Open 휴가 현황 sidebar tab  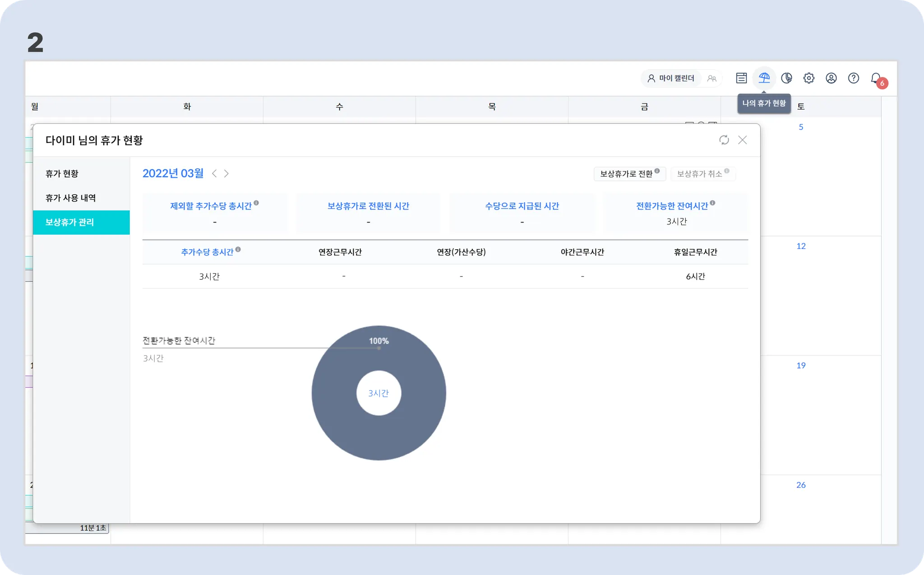pos(62,173)
